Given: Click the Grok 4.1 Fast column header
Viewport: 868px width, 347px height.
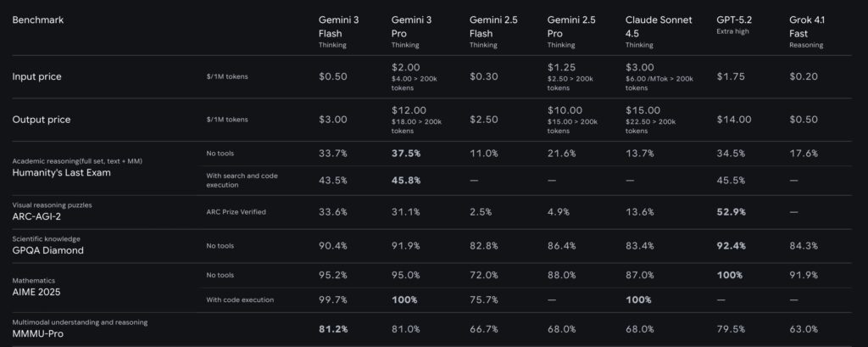Looking at the screenshot, I should pos(807,26).
